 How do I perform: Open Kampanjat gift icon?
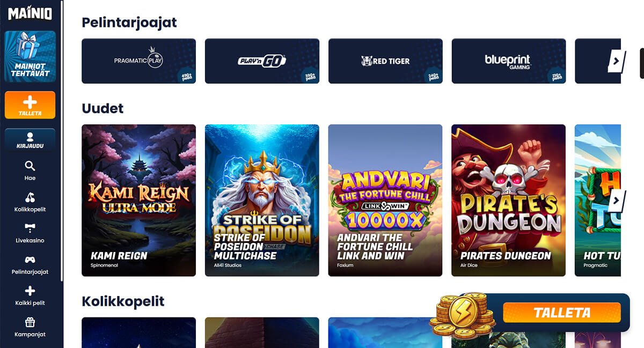(30, 322)
